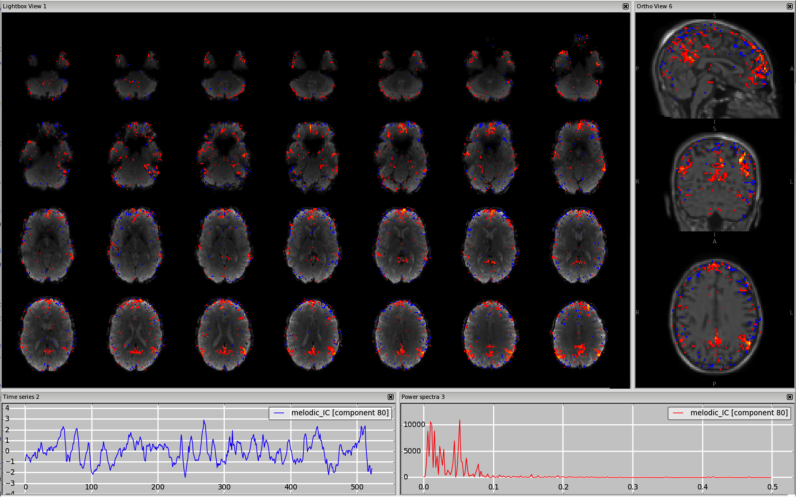The height and width of the screenshot is (497, 796).
Task: Select the Time series 2 panel title
Action: click(x=22, y=397)
